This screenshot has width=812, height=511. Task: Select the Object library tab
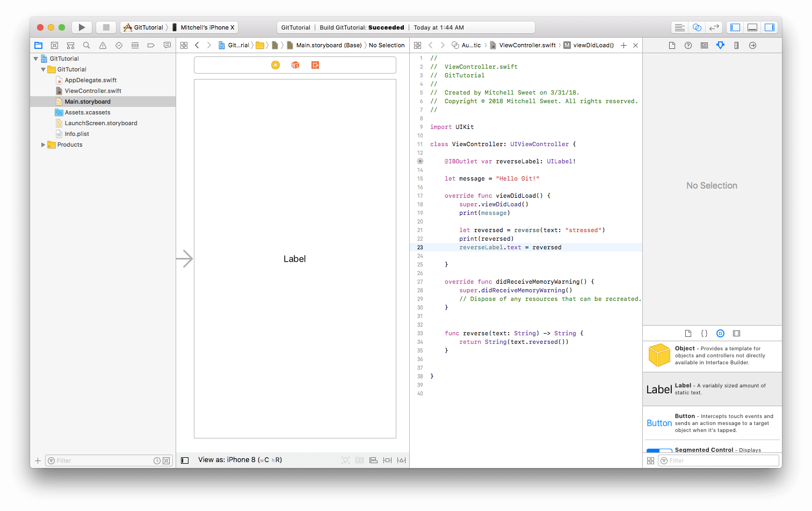[x=720, y=334]
